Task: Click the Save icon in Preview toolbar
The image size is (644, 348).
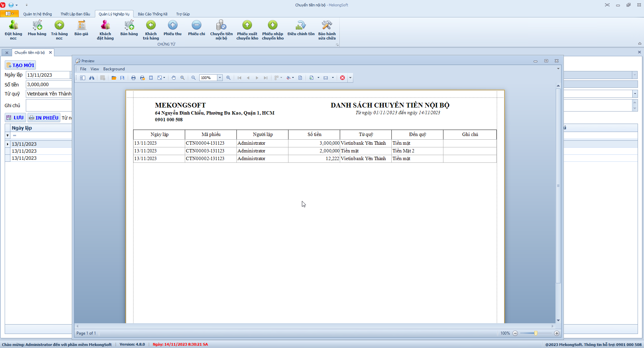Action: click(122, 78)
